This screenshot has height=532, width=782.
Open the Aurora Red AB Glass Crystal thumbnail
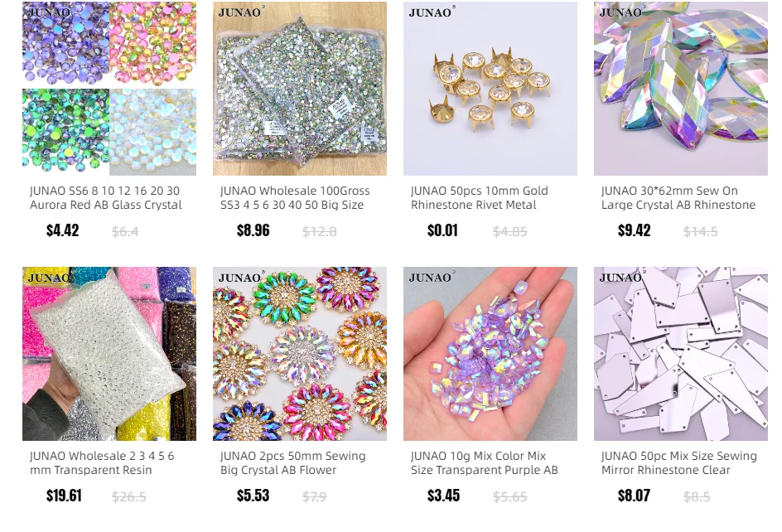point(109,89)
